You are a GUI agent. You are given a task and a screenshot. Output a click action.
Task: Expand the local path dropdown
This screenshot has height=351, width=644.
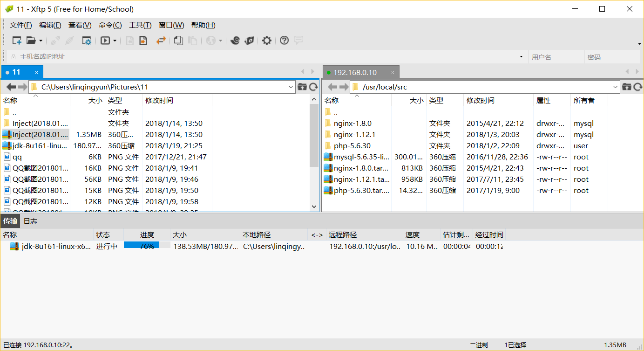pyautogui.click(x=291, y=87)
